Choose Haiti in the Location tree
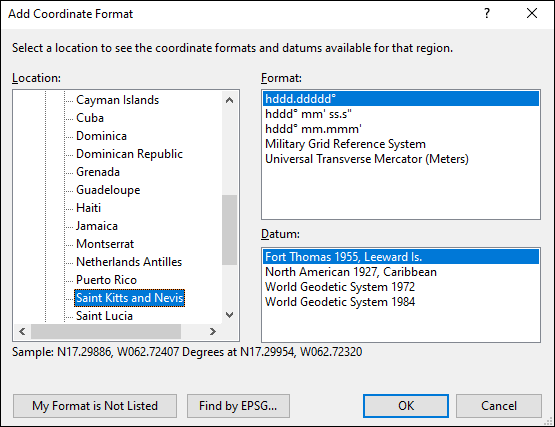The width and height of the screenshot is (555, 427). 88,208
